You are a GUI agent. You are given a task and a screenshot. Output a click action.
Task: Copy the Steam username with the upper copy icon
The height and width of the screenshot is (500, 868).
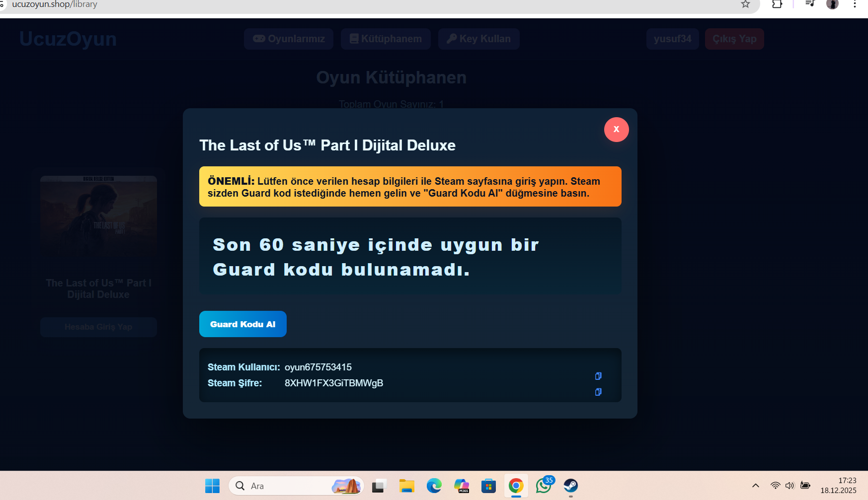coord(598,376)
